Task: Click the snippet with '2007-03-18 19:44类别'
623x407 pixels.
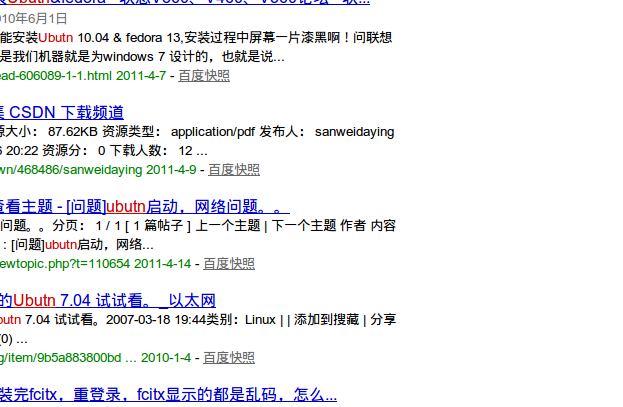Action: click(171, 320)
